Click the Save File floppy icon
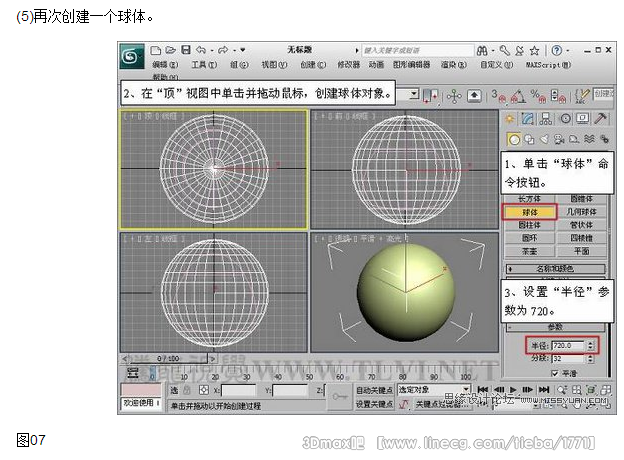This screenshot has height=460, width=624. pos(186,50)
